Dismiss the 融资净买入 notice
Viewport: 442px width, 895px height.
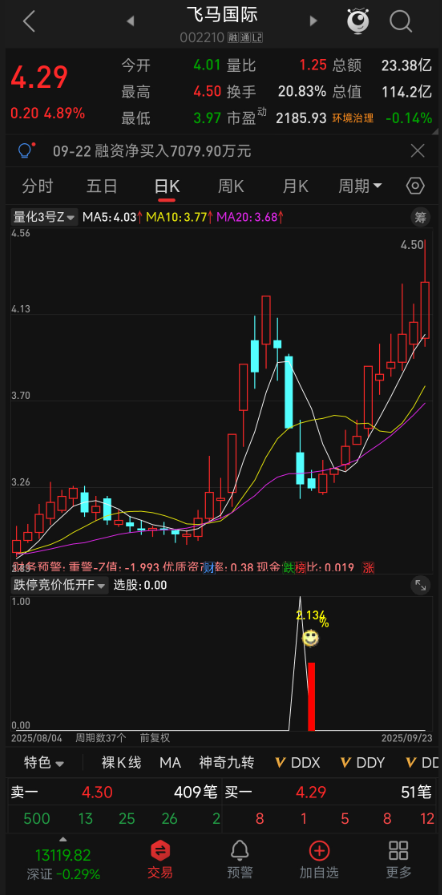418,151
